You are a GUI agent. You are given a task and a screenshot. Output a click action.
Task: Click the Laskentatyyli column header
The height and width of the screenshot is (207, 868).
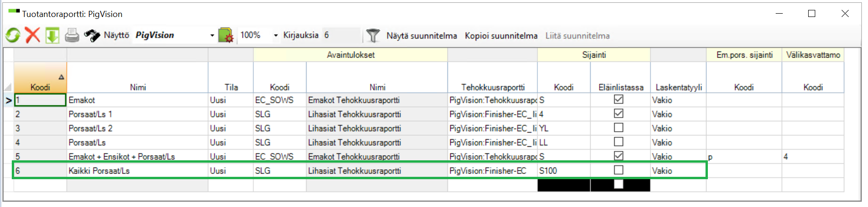678,77
